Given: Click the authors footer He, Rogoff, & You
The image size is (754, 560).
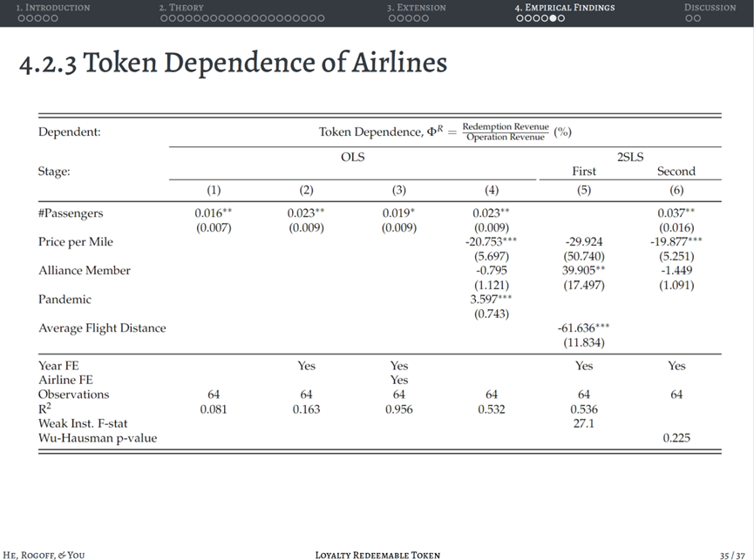Looking at the screenshot, I should (x=44, y=555).
